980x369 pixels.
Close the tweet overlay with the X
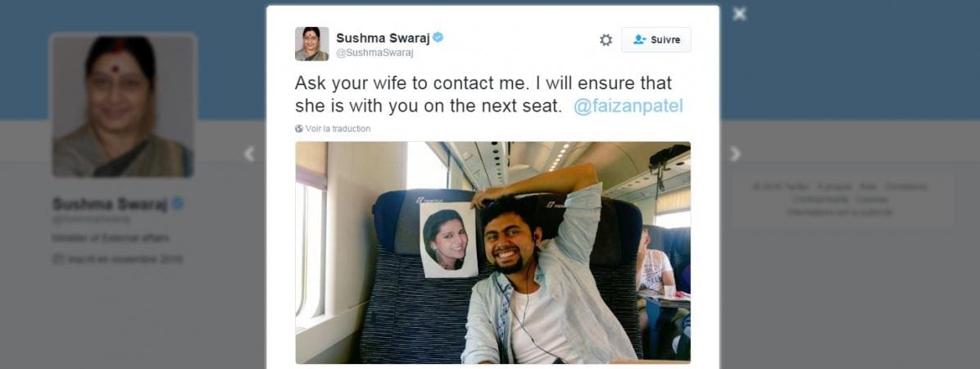point(739,14)
